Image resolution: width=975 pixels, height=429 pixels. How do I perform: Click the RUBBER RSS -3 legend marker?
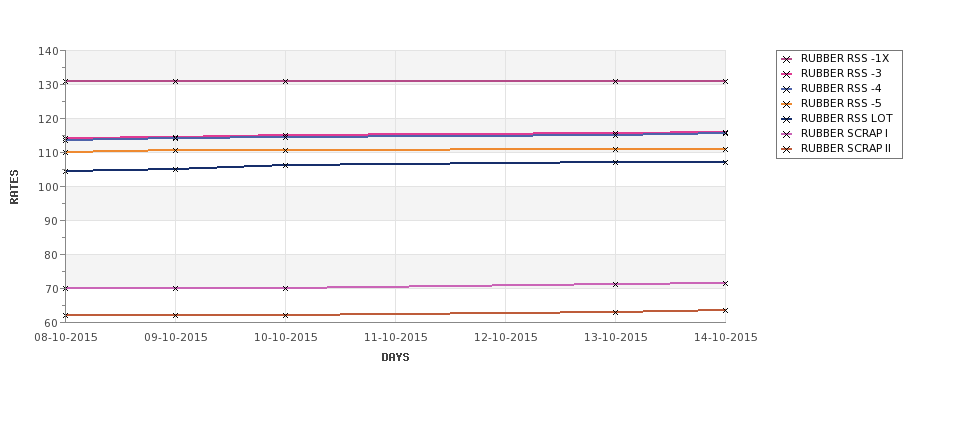click(x=787, y=74)
